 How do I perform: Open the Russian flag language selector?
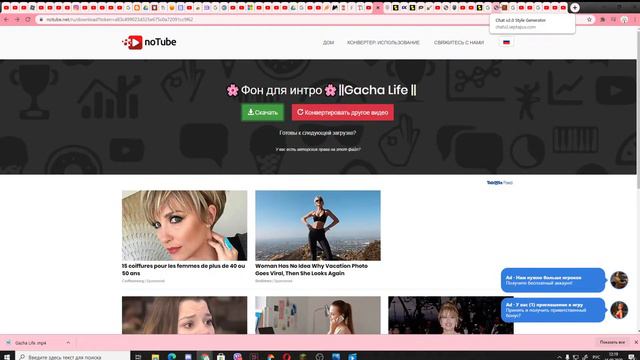pos(506,42)
